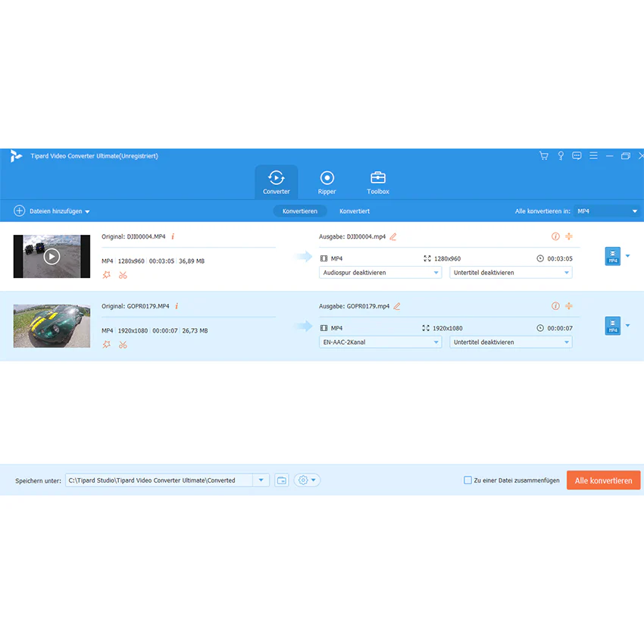Open the feedback chat icon
Viewport: 644px width, 644px height.
pyautogui.click(x=577, y=155)
